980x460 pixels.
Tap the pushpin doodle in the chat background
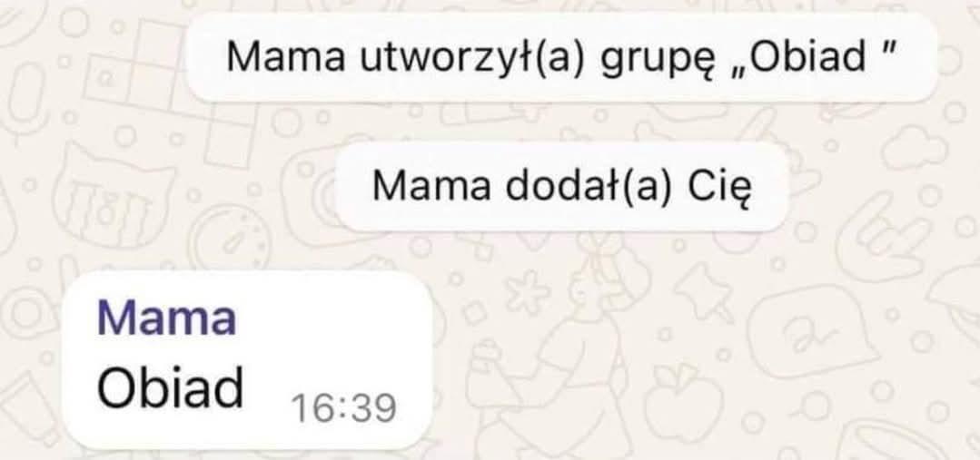click(703, 291)
